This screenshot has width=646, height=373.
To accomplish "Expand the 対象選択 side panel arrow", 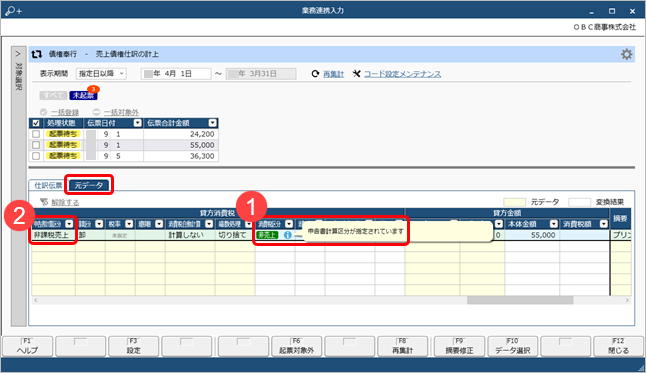I will 18,54.
